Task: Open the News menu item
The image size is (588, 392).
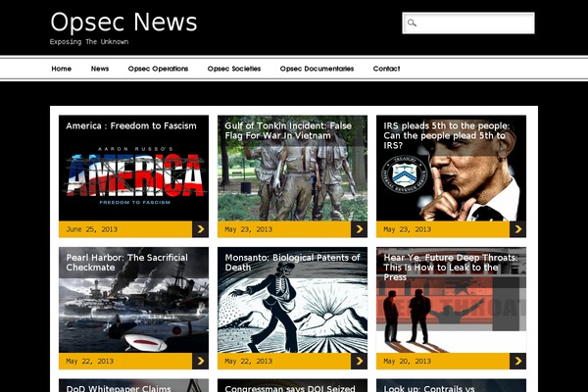Action: [x=100, y=69]
